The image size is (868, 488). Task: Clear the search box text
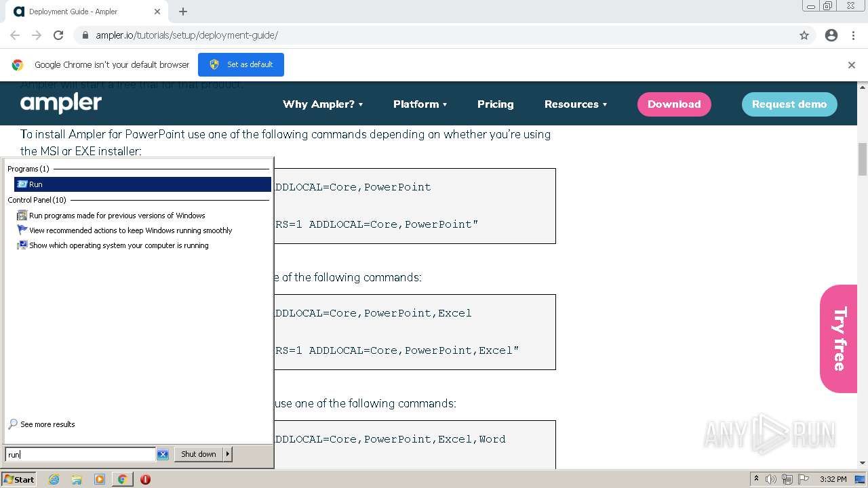tap(163, 454)
